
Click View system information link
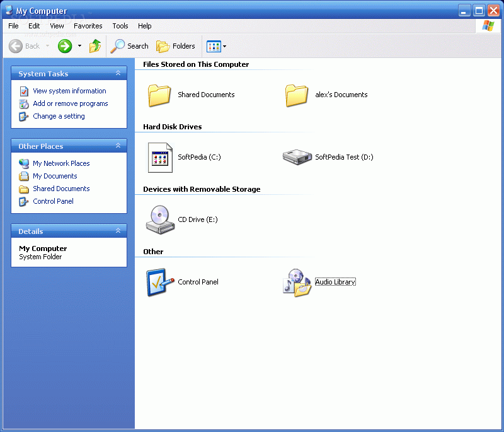(x=69, y=91)
